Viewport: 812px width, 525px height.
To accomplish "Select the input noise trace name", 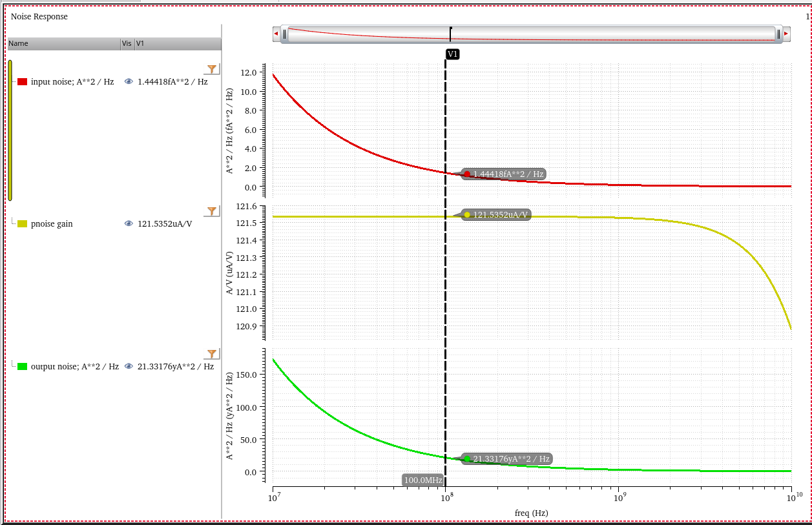I will 72,82.
